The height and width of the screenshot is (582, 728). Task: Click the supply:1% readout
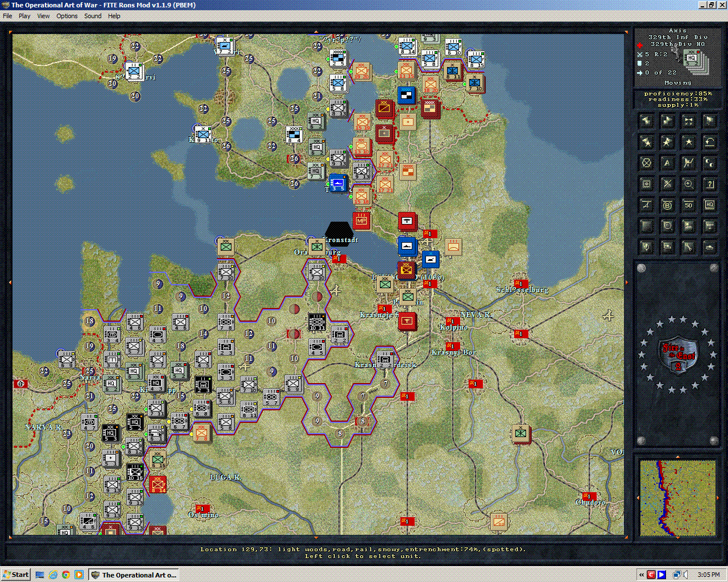tap(678, 105)
